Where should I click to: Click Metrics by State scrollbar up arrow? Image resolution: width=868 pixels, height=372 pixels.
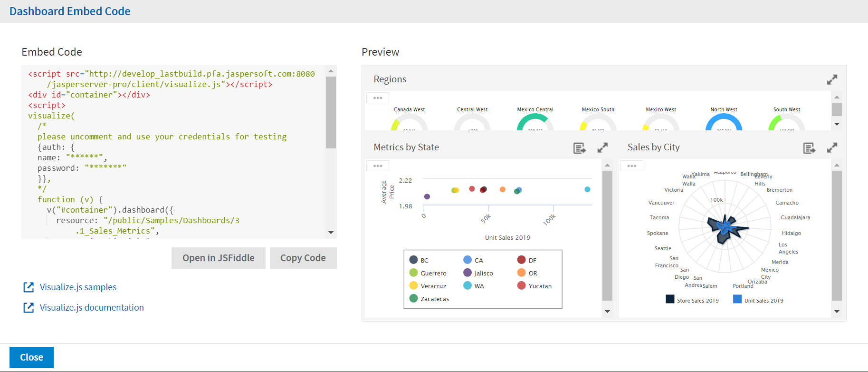pyautogui.click(x=607, y=165)
